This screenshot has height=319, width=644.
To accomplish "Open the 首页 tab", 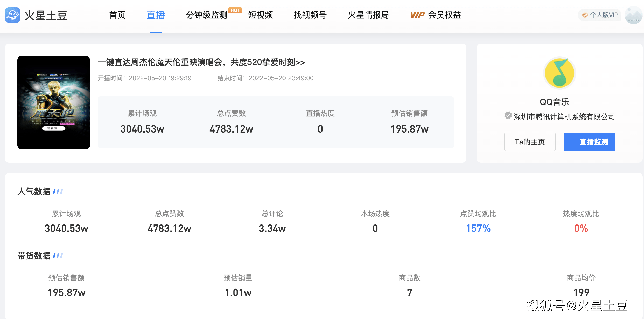I will pyautogui.click(x=117, y=15).
